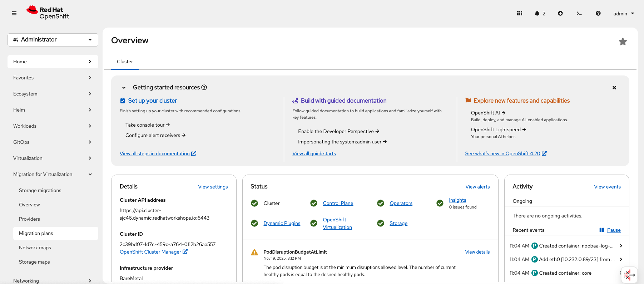Viewport: 644px width, 284px height.
Task: Open notifications bell icon
Action: click(537, 13)
